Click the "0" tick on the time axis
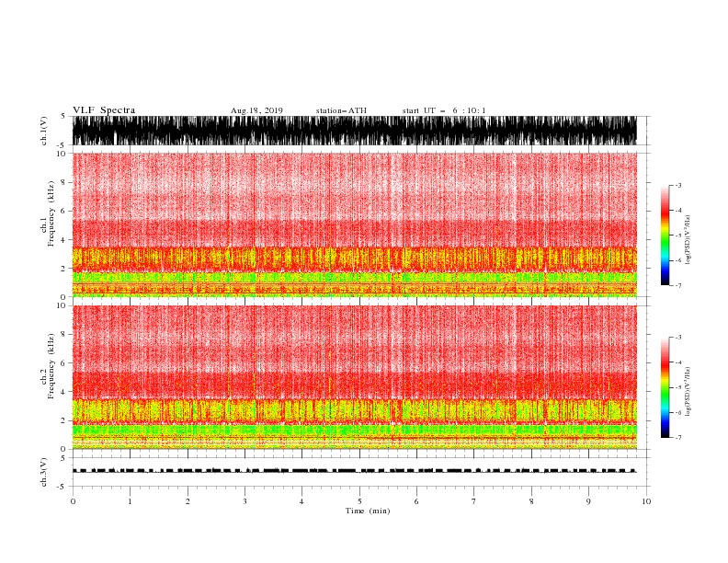Screen dimensions: 728x563 click(x=73, y=501)
